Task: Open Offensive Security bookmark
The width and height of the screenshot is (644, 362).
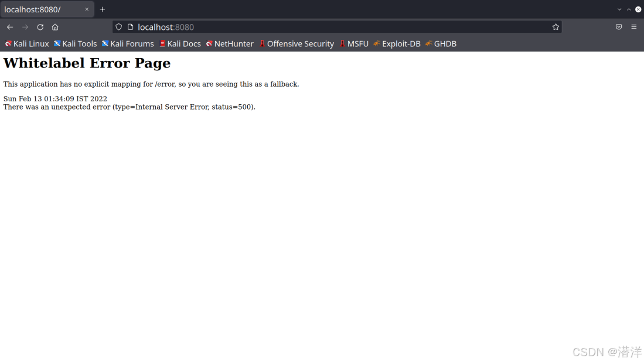Action: tap(297, 44)
